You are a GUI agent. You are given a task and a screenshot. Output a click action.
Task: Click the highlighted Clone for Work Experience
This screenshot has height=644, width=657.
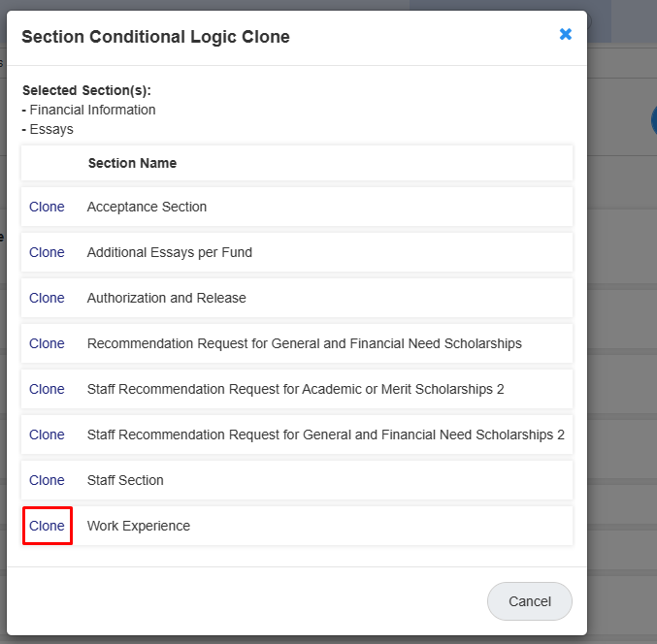click(x=47, y=526)
